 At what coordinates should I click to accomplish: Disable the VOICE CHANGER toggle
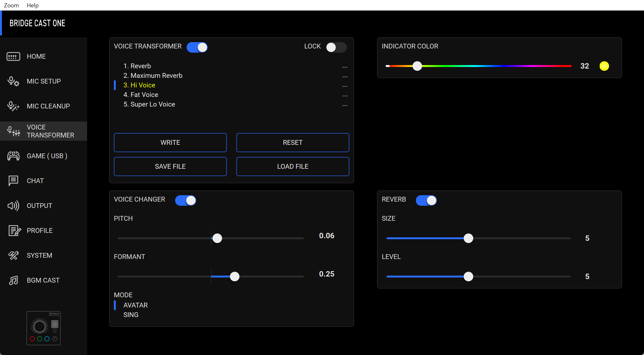186,200
